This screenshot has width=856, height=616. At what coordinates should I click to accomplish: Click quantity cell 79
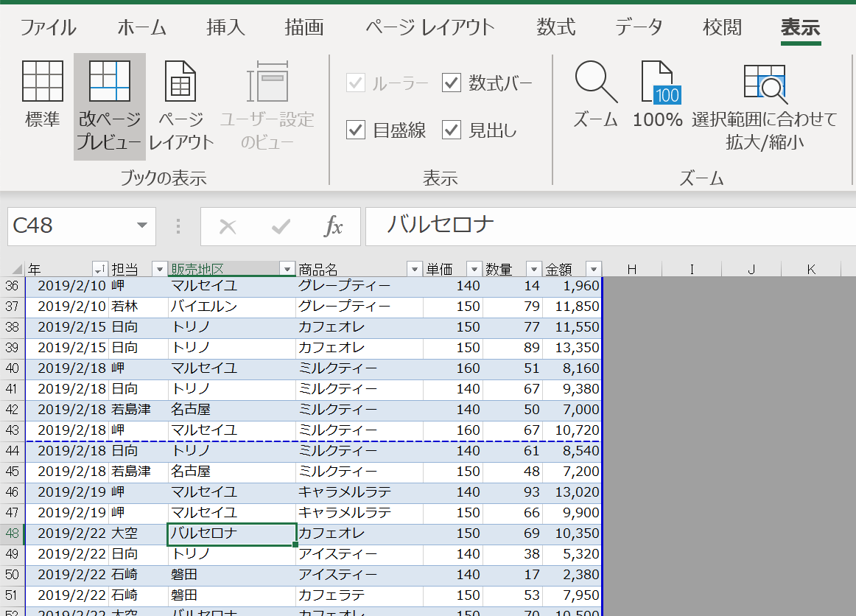[512, 307]
